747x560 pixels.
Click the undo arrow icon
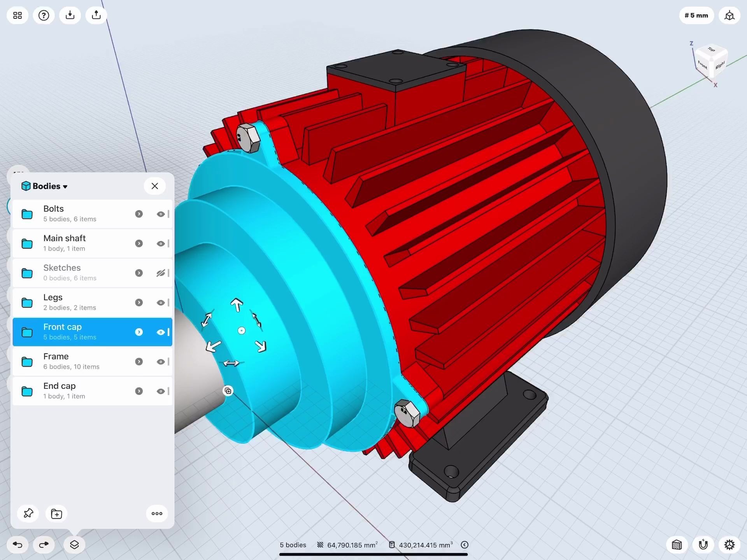[17, 544]
